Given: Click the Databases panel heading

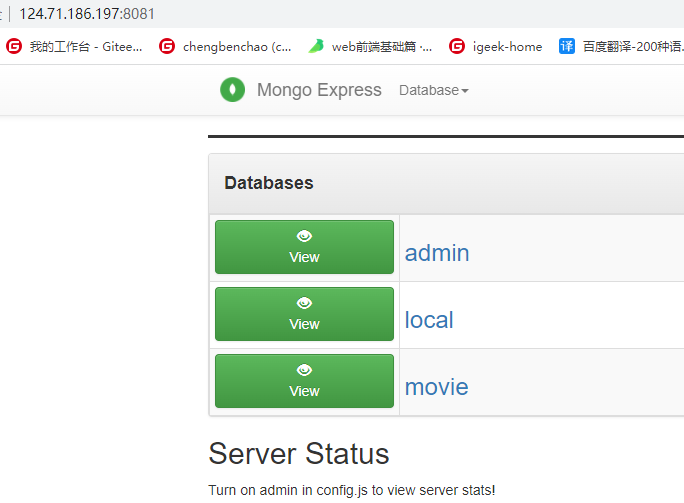Looking at the screenshot, I should tap(269, 183).
